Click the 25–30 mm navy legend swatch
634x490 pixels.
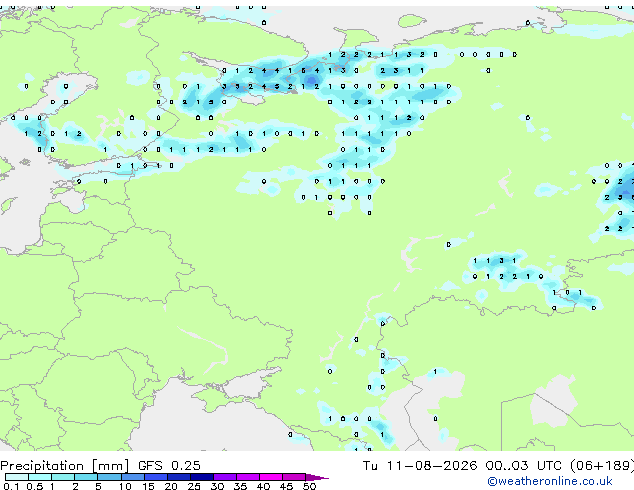click(202, 477)
